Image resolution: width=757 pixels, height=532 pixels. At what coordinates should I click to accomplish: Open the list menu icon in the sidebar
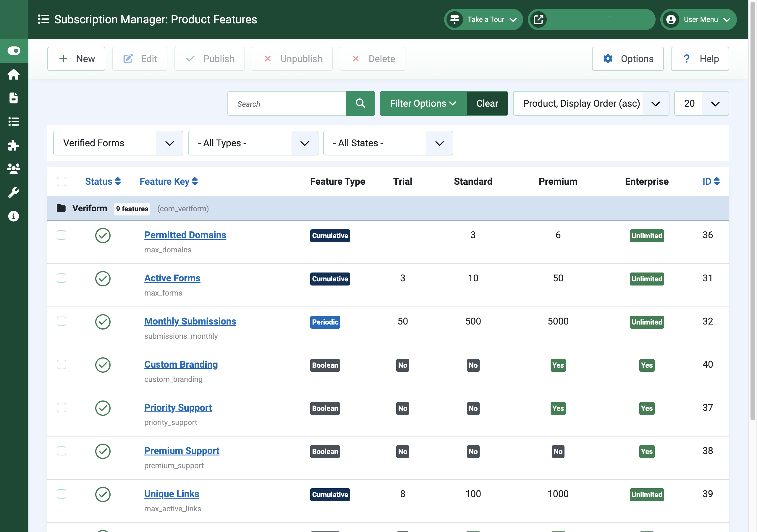[x=14, y=122]
